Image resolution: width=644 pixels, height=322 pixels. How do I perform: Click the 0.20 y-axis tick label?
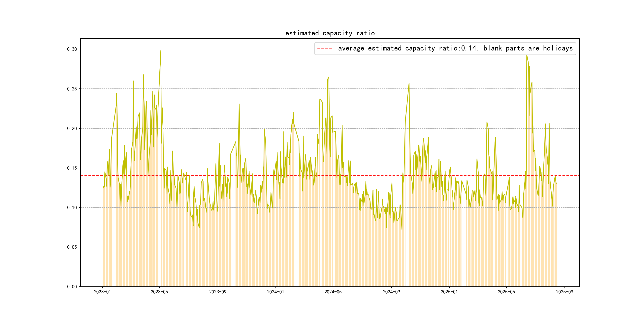coord(72,128)
